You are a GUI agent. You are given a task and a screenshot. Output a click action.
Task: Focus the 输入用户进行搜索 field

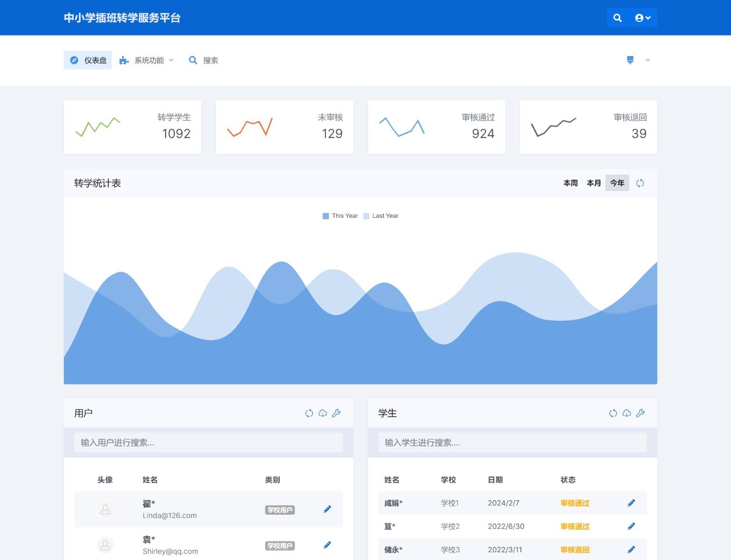209,443
